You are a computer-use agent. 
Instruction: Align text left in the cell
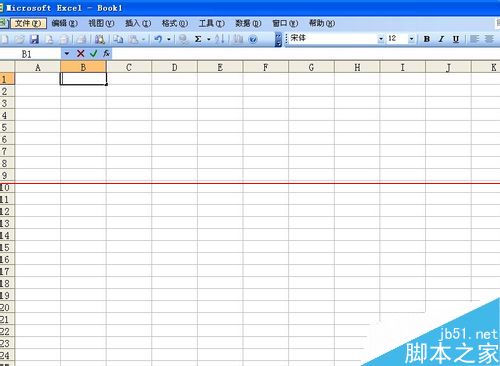[474, 39]
